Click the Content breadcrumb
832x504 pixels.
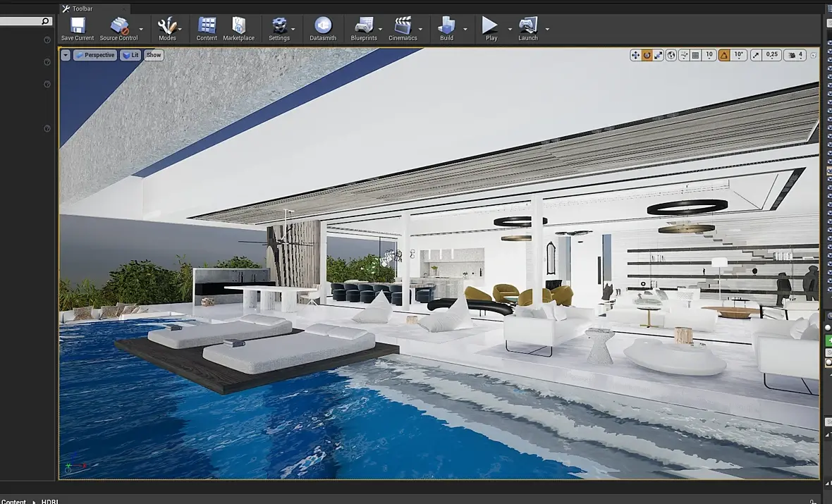[13, 501]
